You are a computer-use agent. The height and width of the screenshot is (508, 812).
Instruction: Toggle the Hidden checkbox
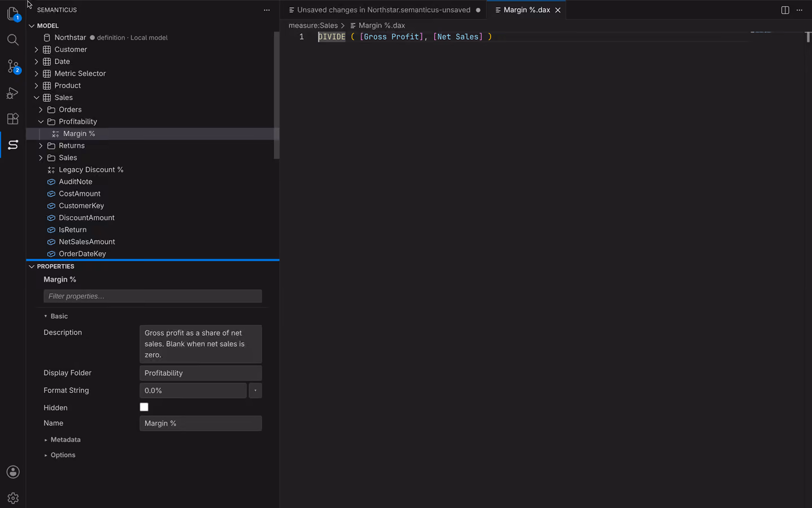[x=144, y=407]
